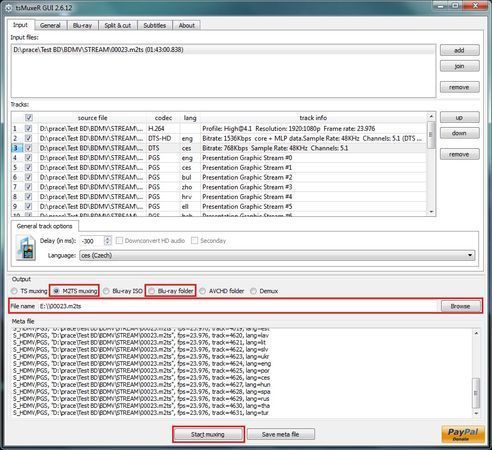Click the join button
The image size is (492, 450).
pyautogui.click(x=460, y=66)
